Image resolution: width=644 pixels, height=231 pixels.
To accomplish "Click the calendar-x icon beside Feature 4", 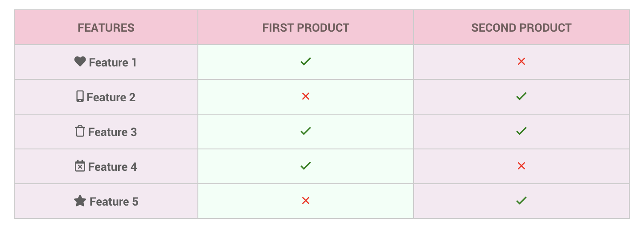I will (80, 166).
